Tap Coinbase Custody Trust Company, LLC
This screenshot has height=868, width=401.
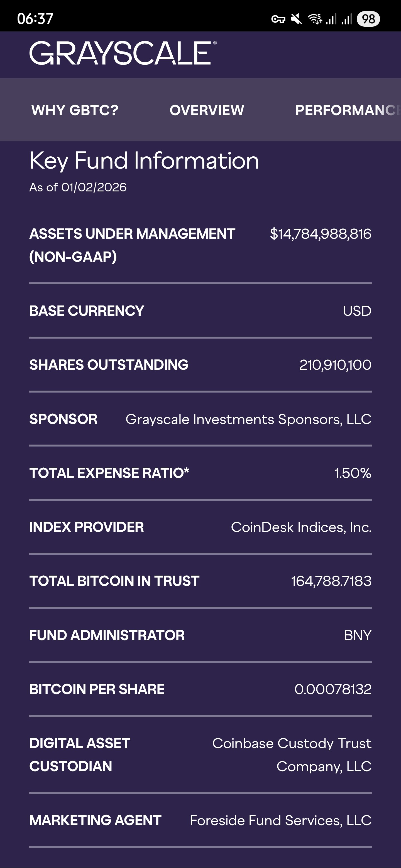pyautogui.click(x=292, y=755)
